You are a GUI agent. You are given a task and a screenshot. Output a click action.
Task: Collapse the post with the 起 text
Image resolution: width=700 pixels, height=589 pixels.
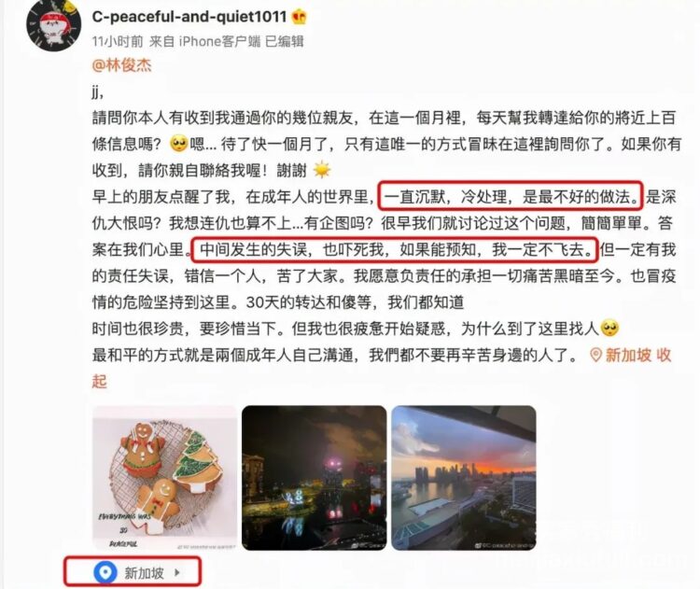(100, 382)
